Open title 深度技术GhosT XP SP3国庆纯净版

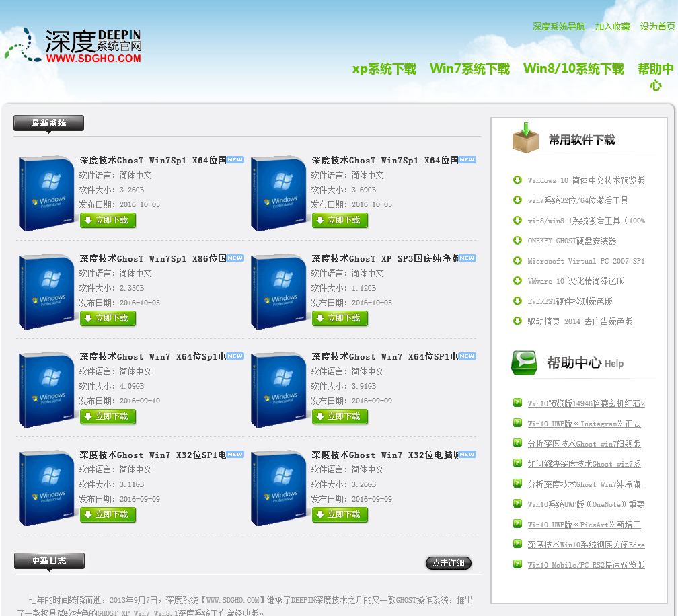[385, 258]
